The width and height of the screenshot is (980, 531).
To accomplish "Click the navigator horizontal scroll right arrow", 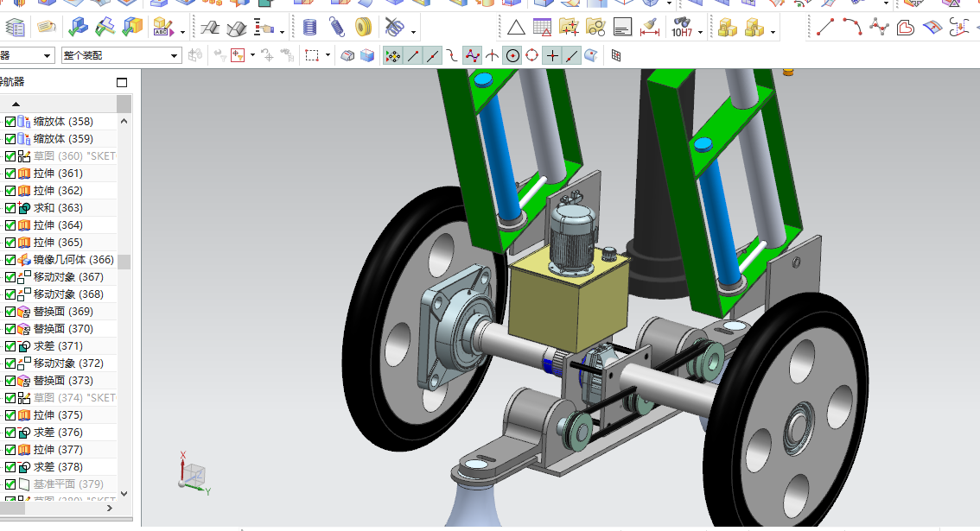I will click(110, 509).
